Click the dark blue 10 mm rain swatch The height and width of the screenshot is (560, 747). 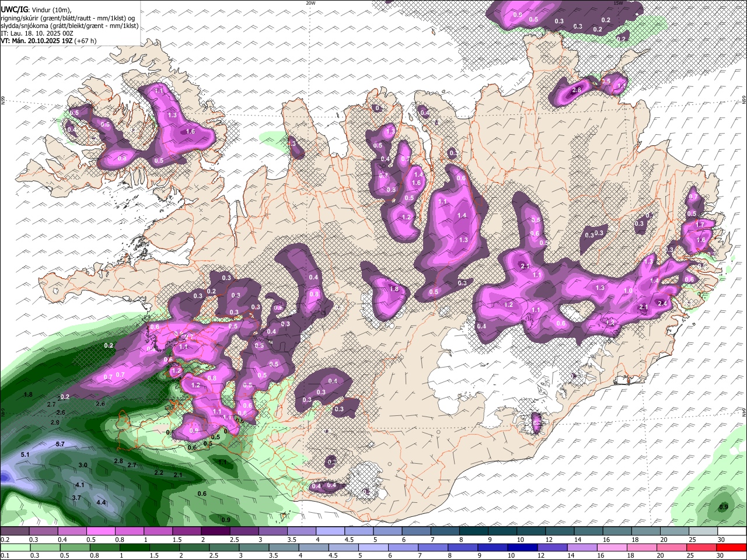(x=521, y=547)
